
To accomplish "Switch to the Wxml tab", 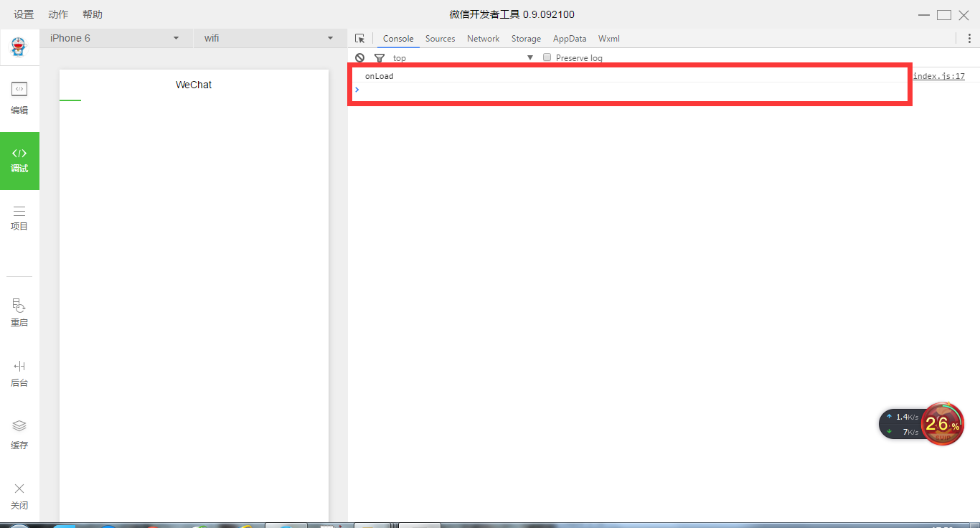I will (609, 39).
